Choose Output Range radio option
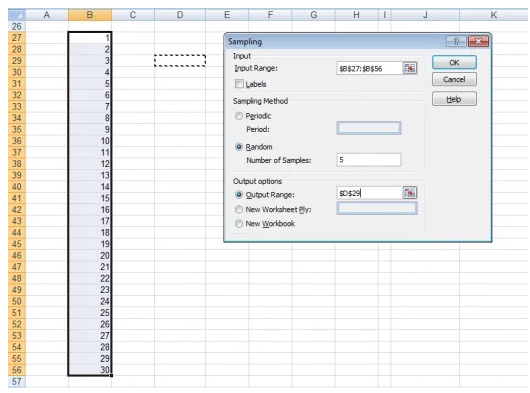530x393 pixels. (x=239, y=195)
